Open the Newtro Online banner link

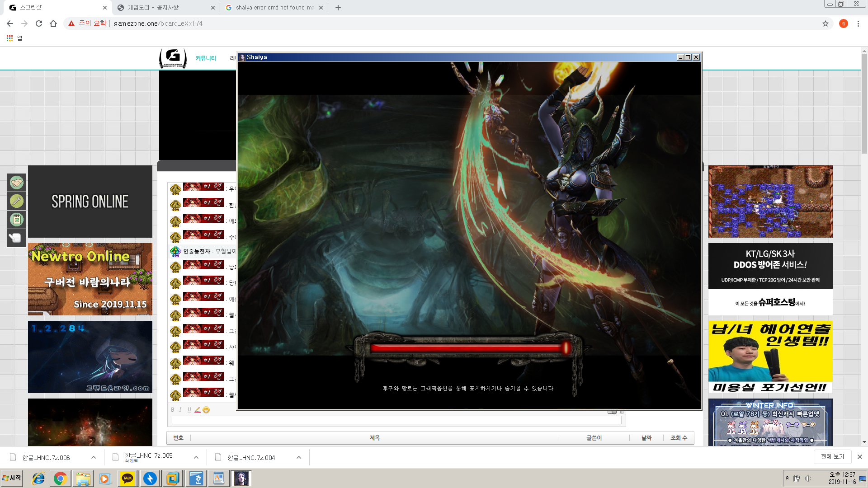(90, 279)
